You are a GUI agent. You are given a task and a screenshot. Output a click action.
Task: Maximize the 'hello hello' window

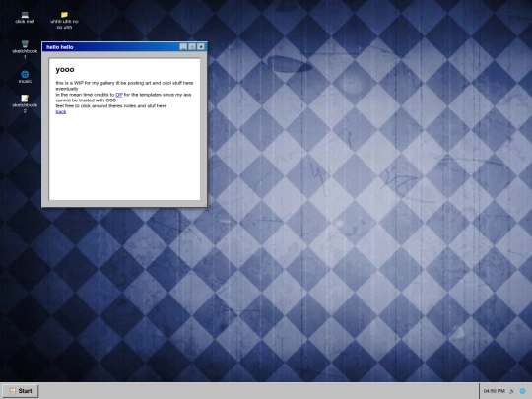192,47
